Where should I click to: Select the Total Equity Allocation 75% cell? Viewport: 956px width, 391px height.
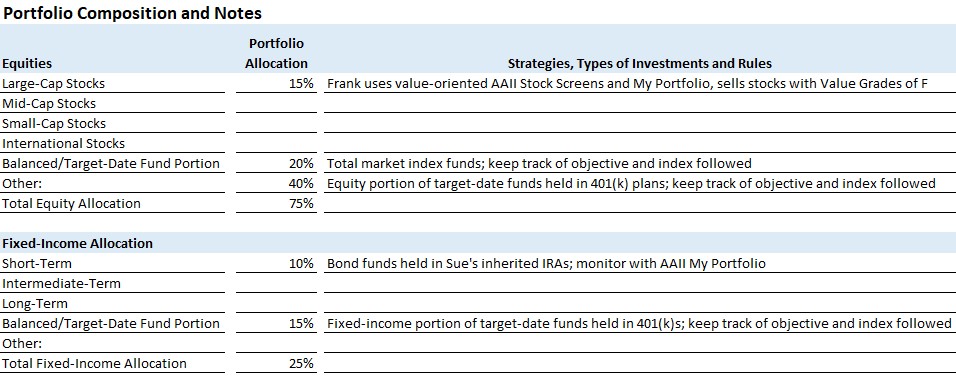[276, 204]
